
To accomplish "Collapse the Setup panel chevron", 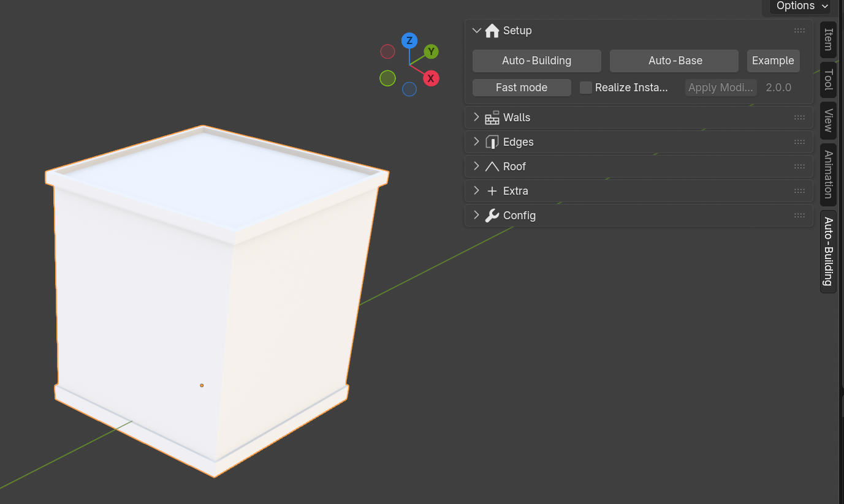I will click(476, 31).
